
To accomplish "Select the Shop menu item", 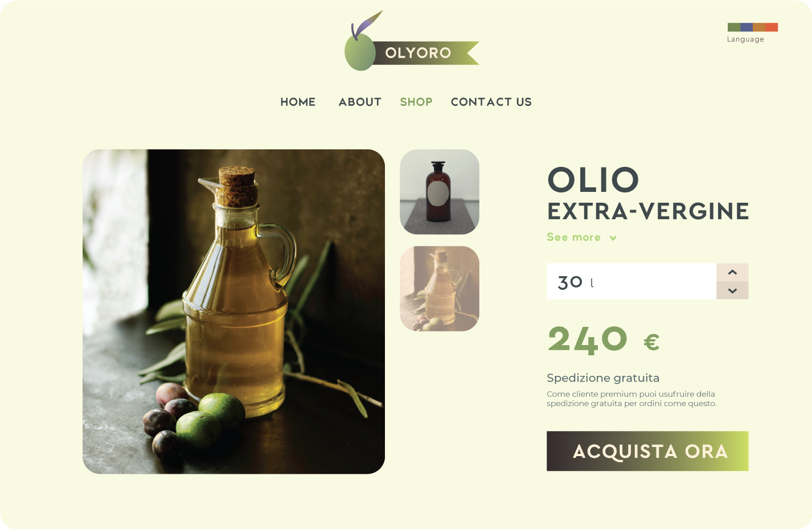I will [416, 102].
